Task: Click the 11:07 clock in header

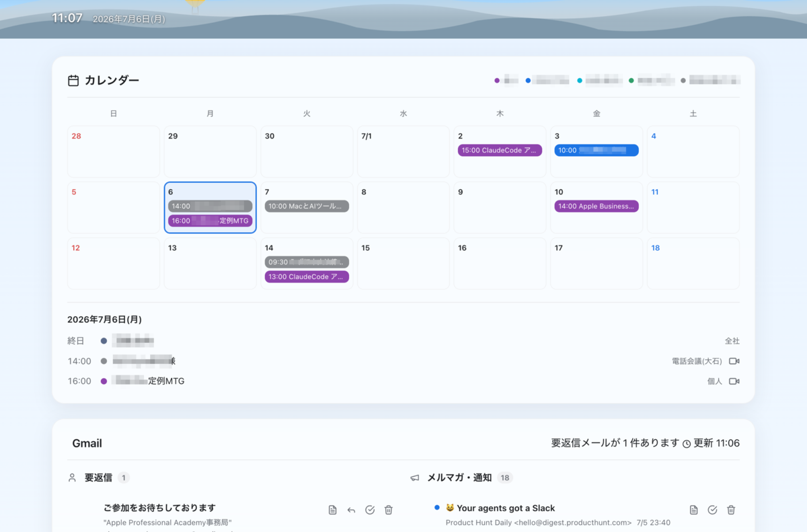Action: tap(67, 18)
